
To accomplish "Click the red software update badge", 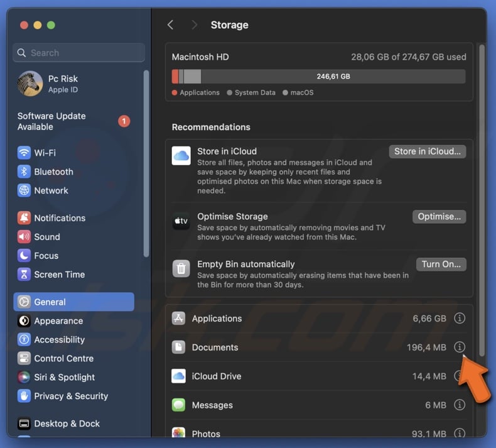I will click(x=124, y=121).
